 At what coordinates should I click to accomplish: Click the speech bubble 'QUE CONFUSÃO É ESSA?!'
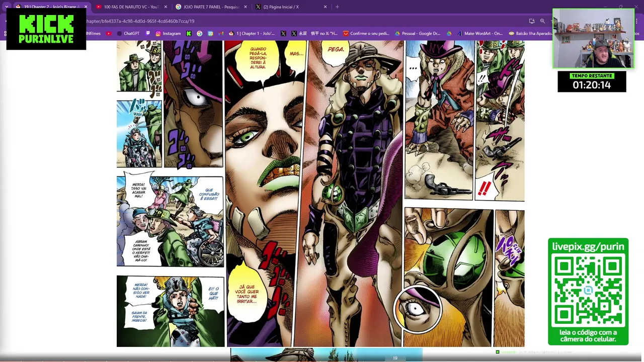point(209,194)
